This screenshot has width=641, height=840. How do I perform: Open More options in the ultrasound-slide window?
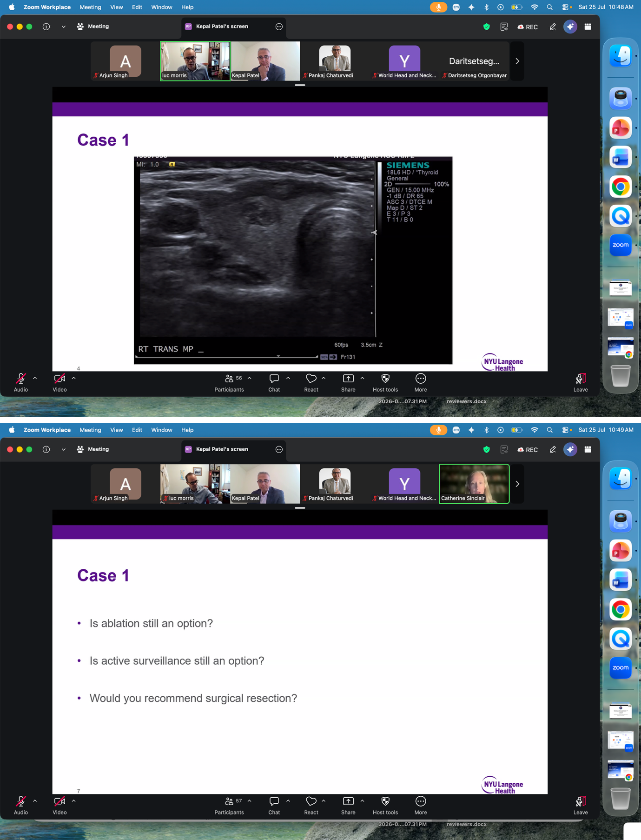pyautogui.click(x=421, y=382)
